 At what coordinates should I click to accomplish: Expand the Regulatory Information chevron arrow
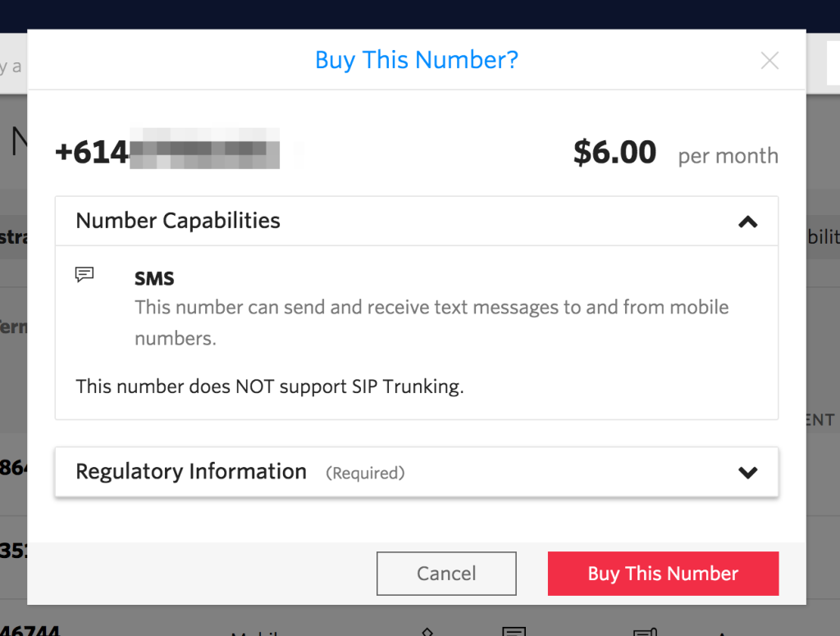(x=747, y=472)
